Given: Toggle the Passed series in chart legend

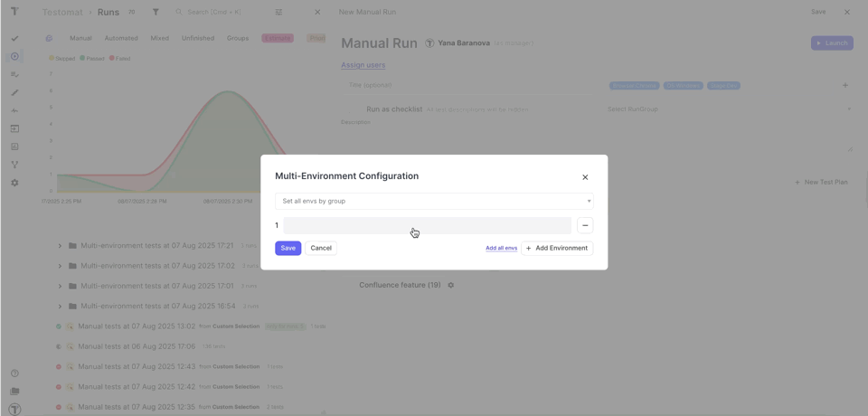Looking at the screenshot, I should [91, 59].
